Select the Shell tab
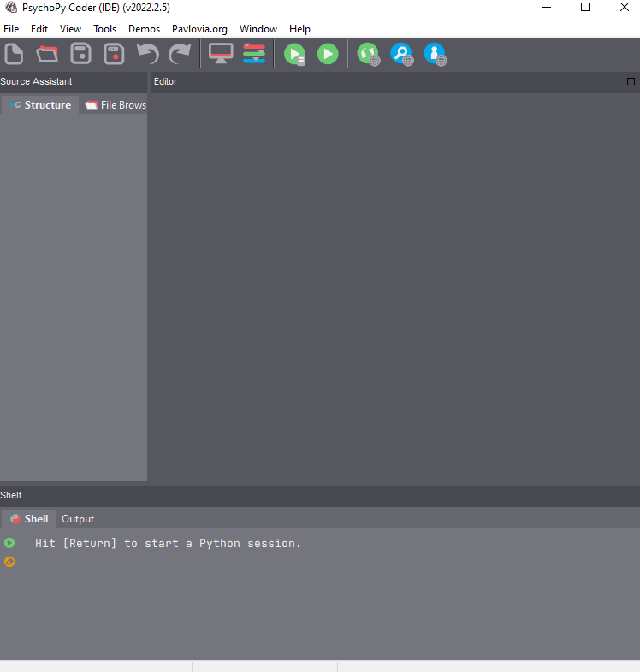The height and width of the screenshot is (672, 640). (x=29, y=519)
